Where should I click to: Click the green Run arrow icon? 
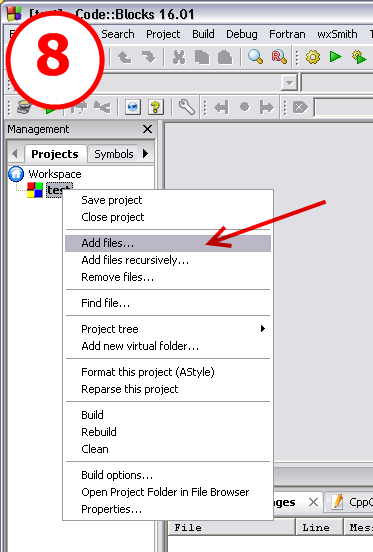coord(336,56)
